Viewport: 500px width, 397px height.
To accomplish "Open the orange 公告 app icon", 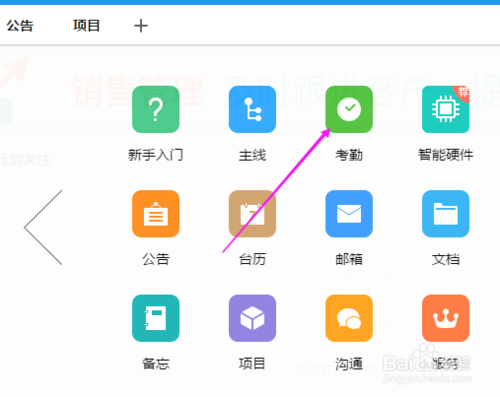I will 156,214.
